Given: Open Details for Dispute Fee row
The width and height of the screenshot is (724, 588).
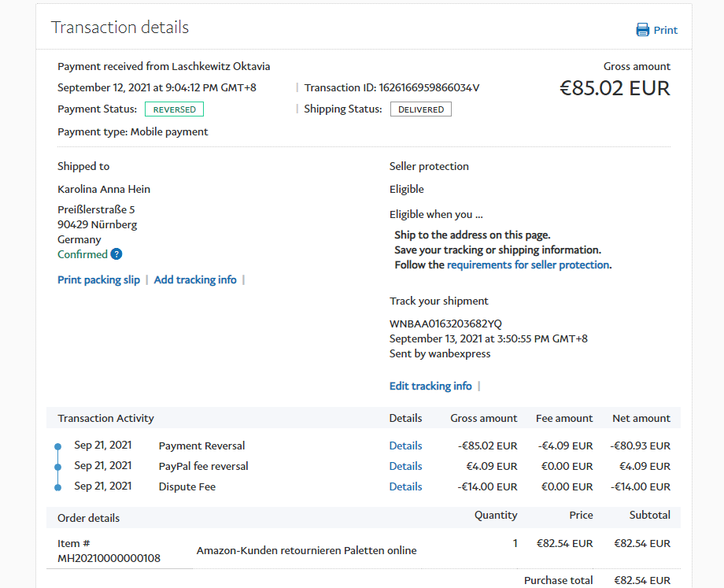Looking at the screenshot, I should coord(405,486).
